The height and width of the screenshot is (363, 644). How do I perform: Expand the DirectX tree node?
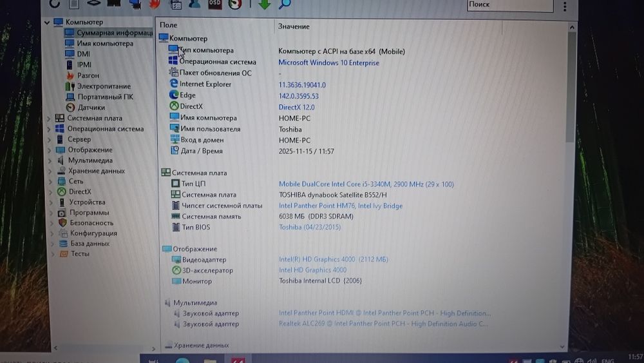click(51, 192)
